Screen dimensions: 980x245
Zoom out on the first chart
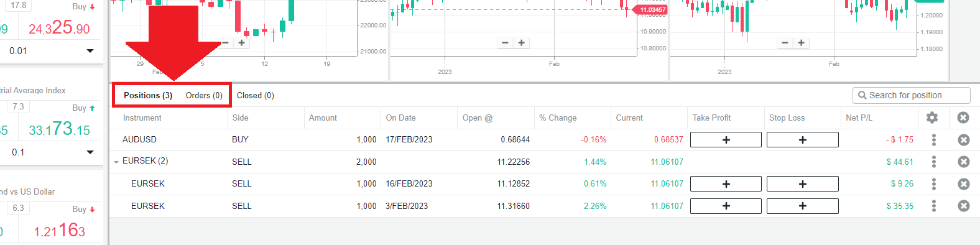[x=226, y=43]
